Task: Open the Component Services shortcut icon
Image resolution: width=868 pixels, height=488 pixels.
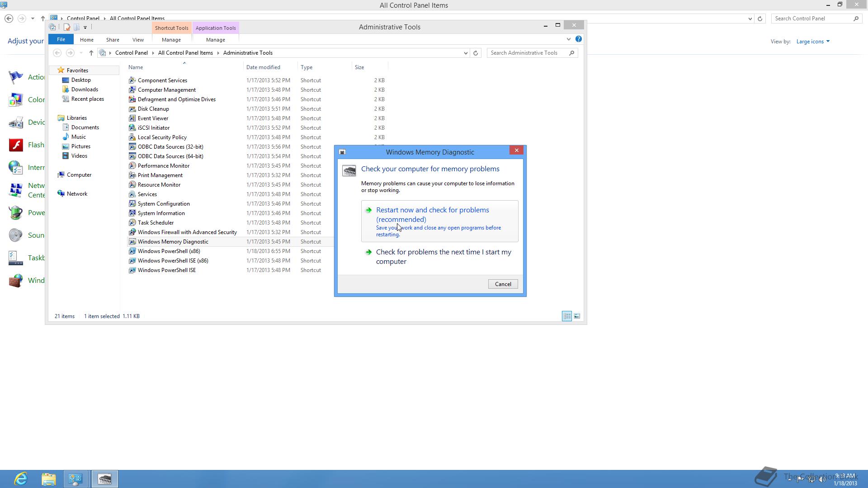Action: click(x=132, y=80)
